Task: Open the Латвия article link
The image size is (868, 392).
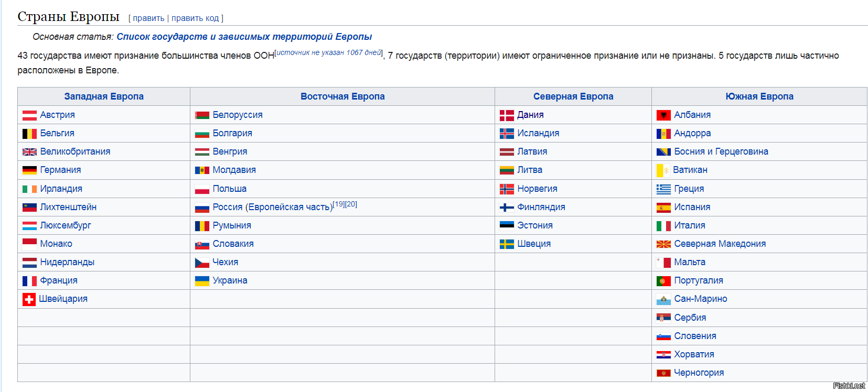Action: click(x=532, y=151)
